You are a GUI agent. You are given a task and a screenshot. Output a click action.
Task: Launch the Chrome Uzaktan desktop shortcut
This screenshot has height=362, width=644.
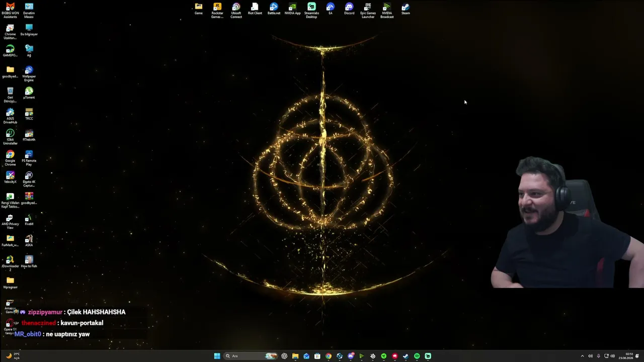10,32
